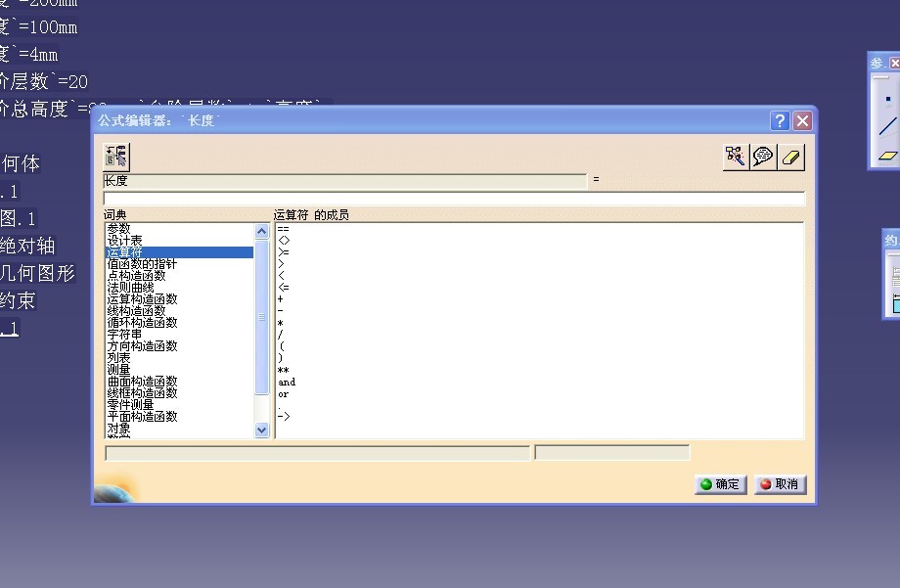Viewport: 900px width, 588px height.
Task: Pick the 'or' operator
Action: pyautogui.click(x=283, y=394)
